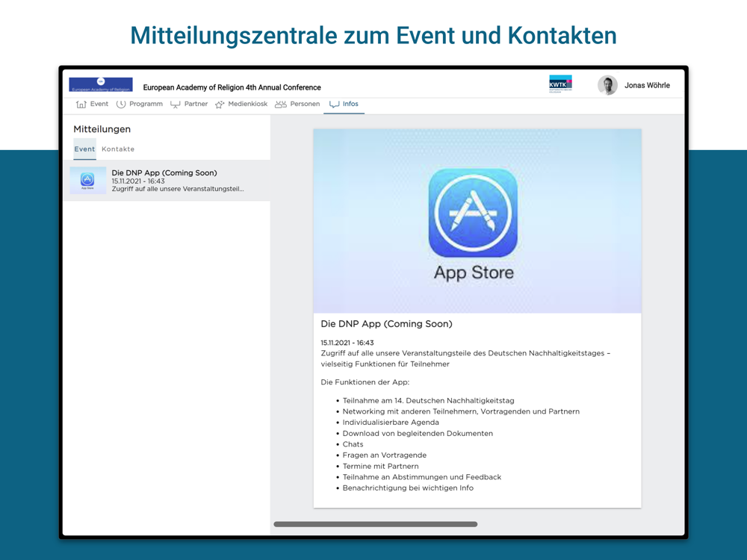Viewport: 747px width, 560px height.
Task: Open the Event navigation tab
Action: tap(93, 105)
